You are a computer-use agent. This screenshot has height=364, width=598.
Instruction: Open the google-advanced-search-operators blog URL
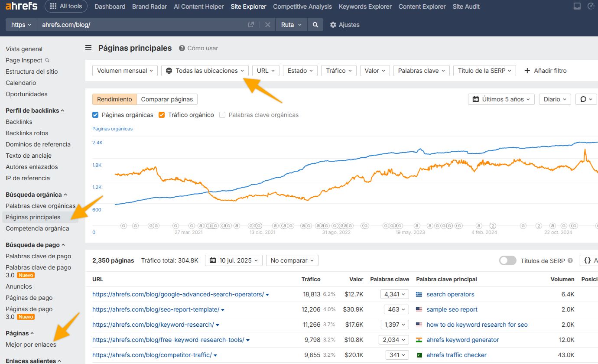pos(178,294)
